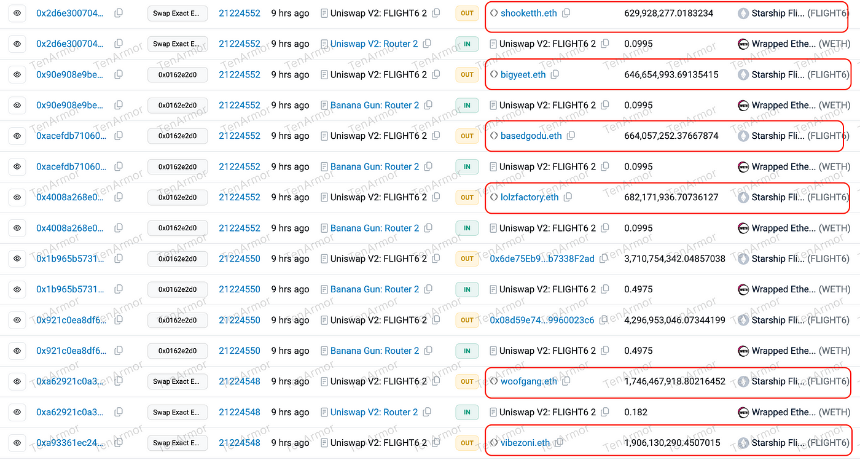Screen dimensions: 860x460
Task: Open Banana Gun: Router 2 in 0x4008a268e0 row
Action: (375, 228)
